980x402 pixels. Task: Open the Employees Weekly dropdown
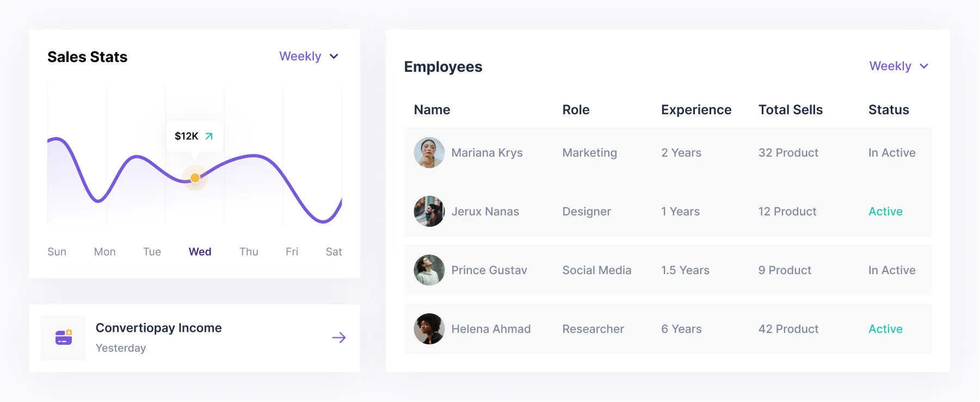click(x=890, y=66)
